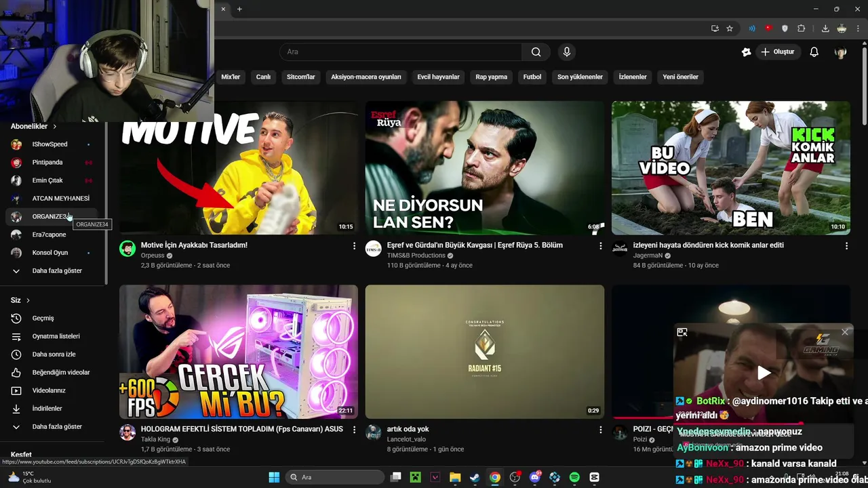
Task: Click the shield extension icon in toolbar
Action: (x=785, y=28)
